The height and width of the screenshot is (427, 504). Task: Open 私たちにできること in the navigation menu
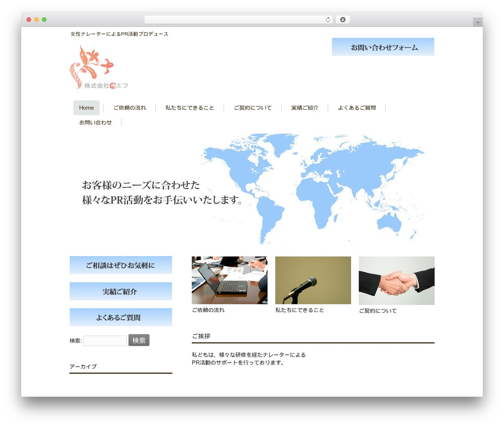(x=190, y=108)
